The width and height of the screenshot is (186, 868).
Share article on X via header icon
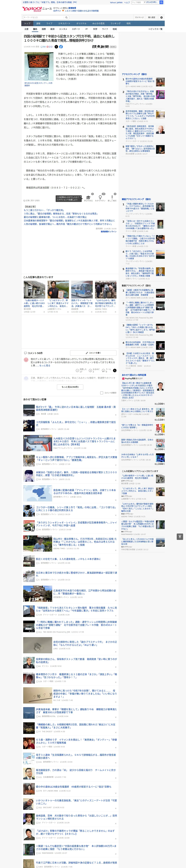[x=56, y=47]
